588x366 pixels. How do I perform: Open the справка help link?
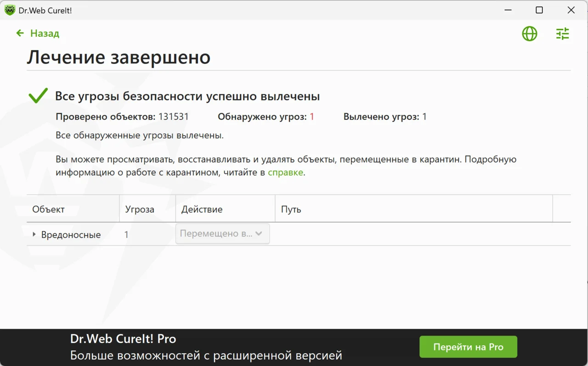tap(285, 173)
